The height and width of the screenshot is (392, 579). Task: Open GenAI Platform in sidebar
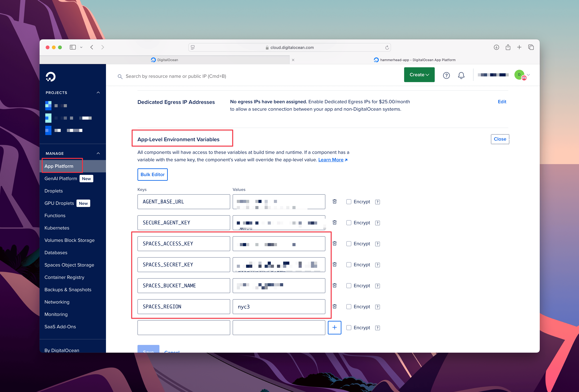point(61,178)
